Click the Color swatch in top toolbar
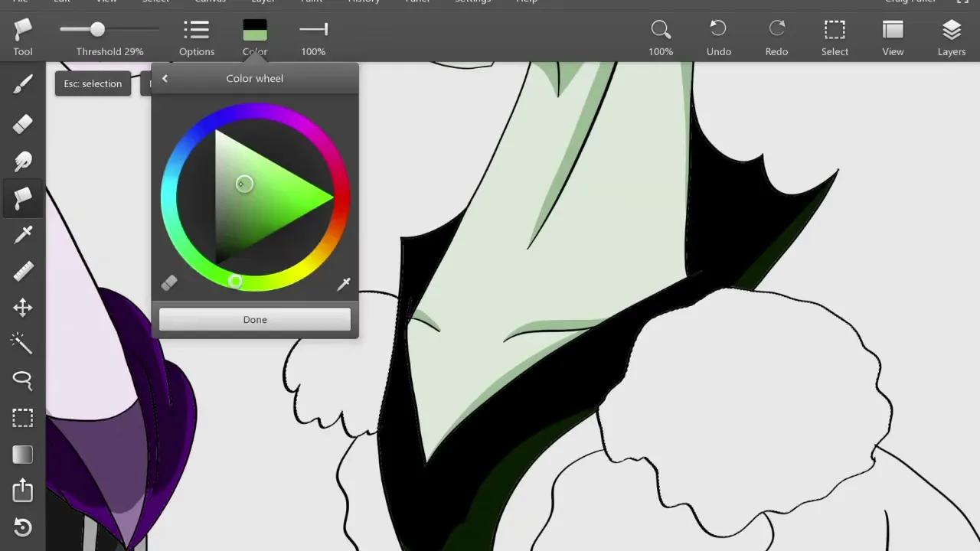 point(255,31)
